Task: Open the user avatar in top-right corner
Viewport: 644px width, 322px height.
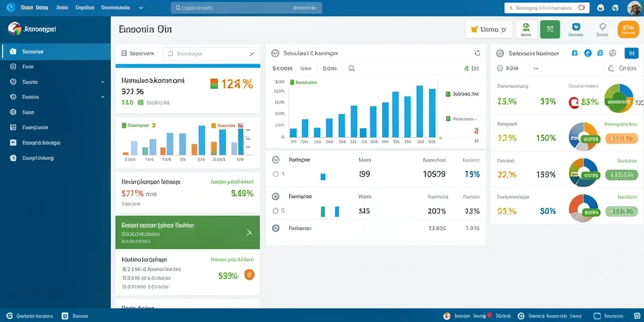Action: coord(634,8)
